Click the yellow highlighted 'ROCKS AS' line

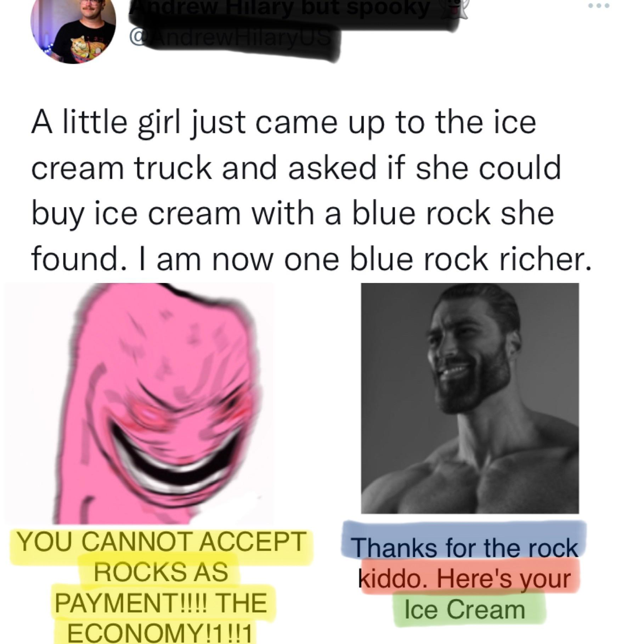(x=160, y=572)
